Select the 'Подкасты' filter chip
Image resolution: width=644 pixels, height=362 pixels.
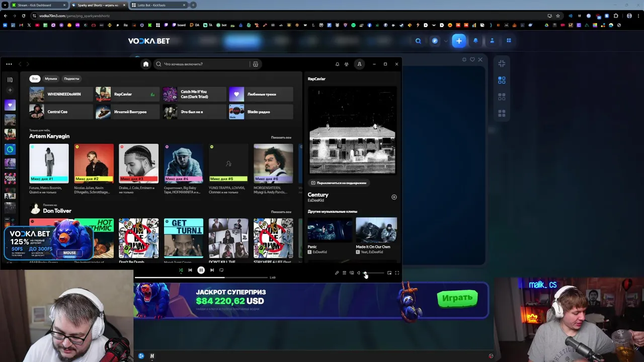tap(71, 78)
